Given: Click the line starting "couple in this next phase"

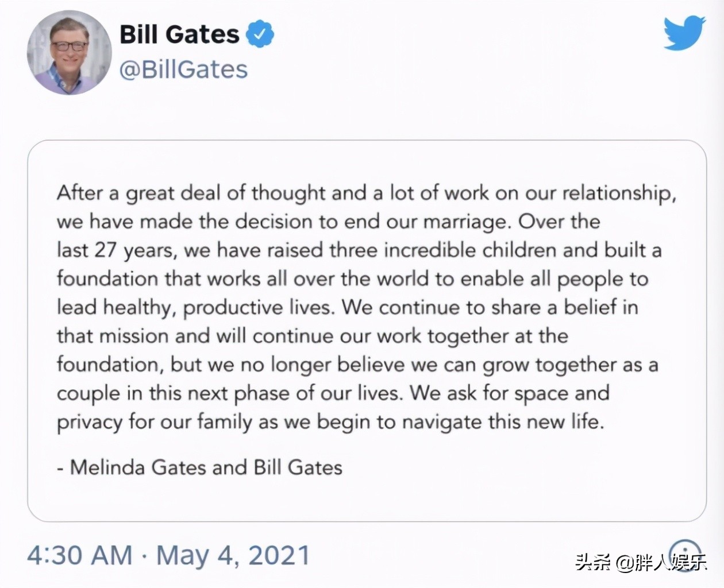Looking at the screenshot, I should 333,393.
